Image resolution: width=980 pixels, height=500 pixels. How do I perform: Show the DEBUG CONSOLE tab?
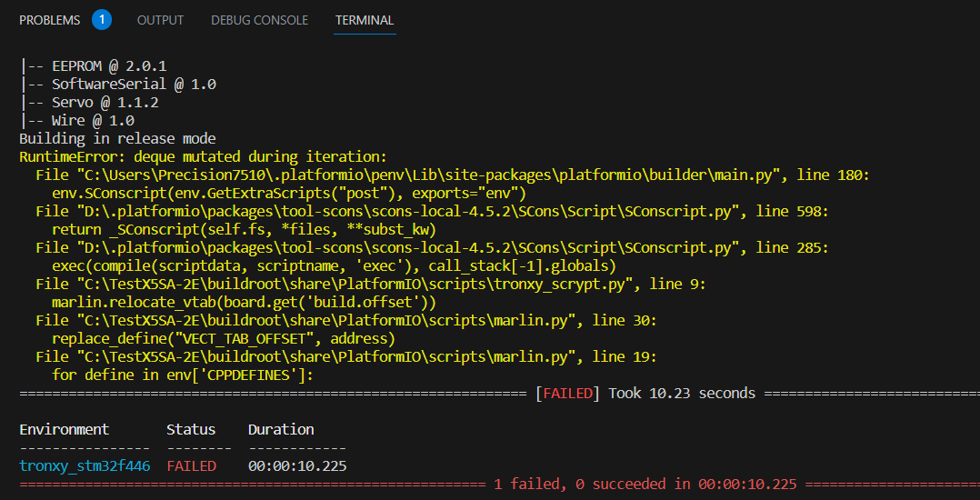(x=259, y=20)
